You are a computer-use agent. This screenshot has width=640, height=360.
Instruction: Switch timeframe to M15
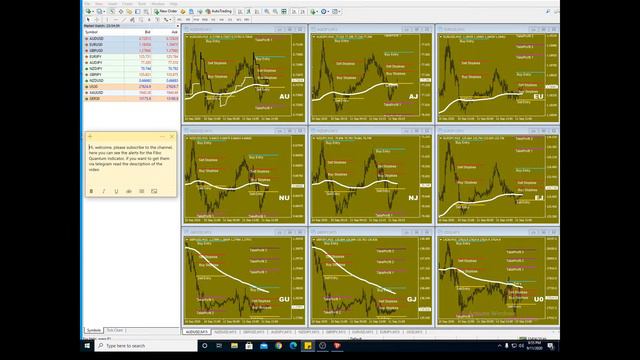pyautogui.click(x=196, y=19)
